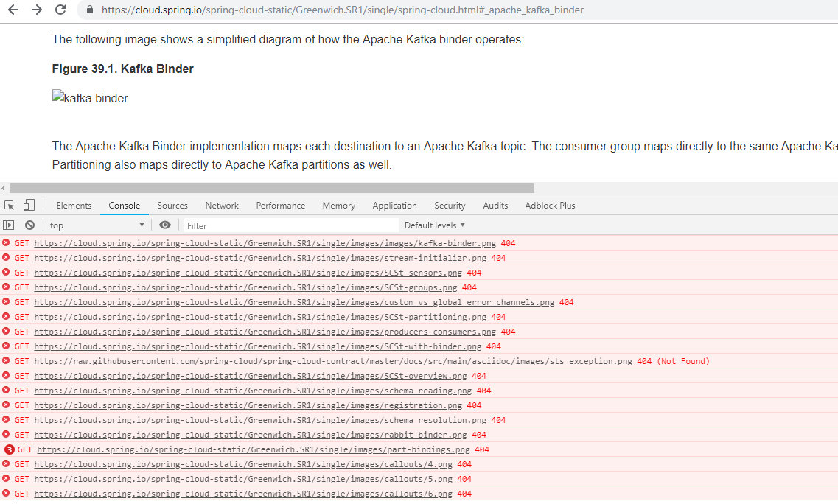The width and height of the screenshot is (838, 504).
Task: Toggle the live expression eye icon
Action: pyautogui.click(x=165, y=225)
